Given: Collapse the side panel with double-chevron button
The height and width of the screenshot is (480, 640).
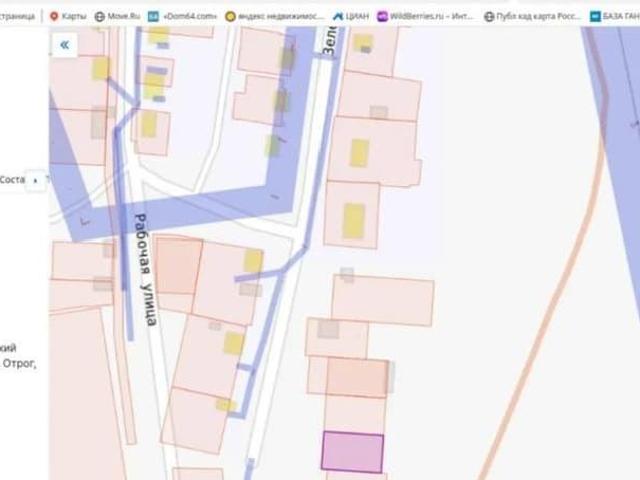Looking at the screenshot, I should pos(64,45).
